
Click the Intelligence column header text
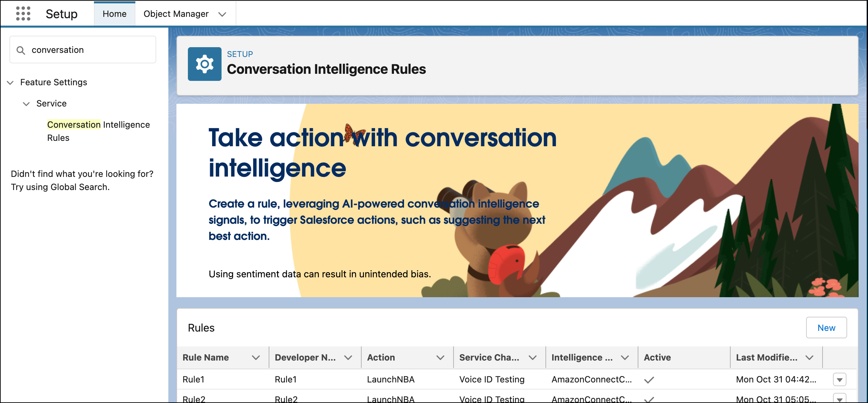pos(582,358)
